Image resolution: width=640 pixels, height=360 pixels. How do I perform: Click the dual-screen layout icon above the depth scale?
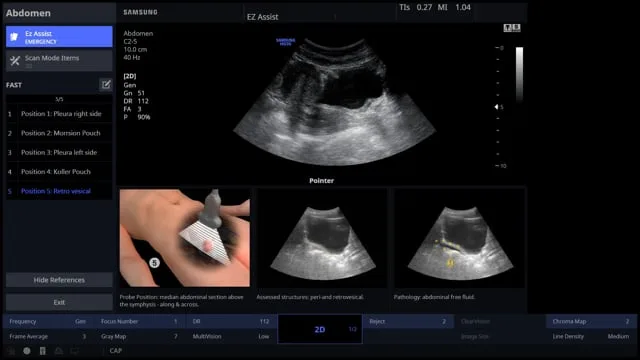point(512,28)
